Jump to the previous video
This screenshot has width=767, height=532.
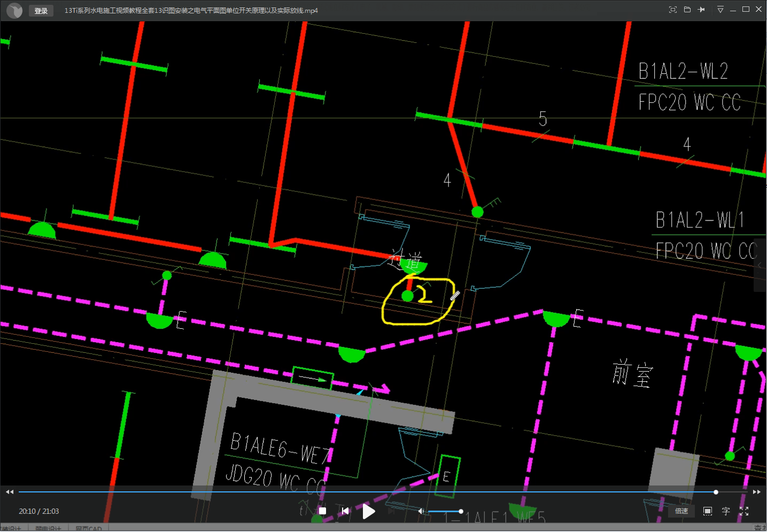[345, 511]
